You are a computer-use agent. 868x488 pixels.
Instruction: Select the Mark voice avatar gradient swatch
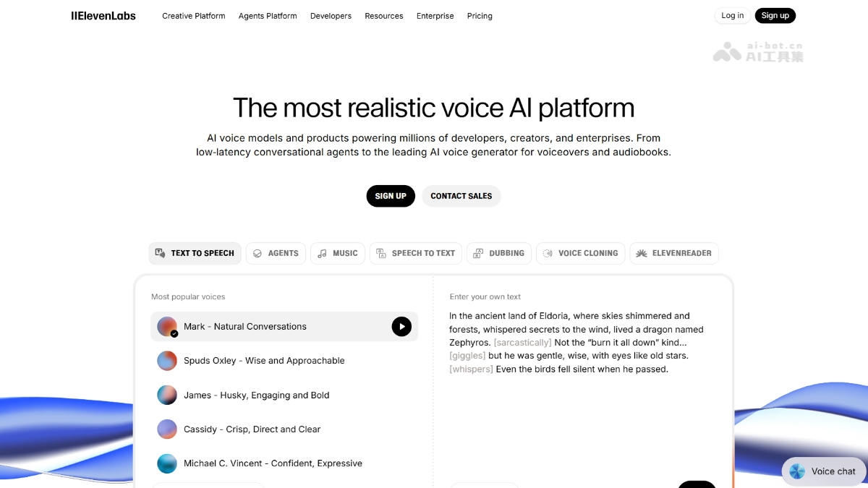pyautogui.click(x=167, y=326)
